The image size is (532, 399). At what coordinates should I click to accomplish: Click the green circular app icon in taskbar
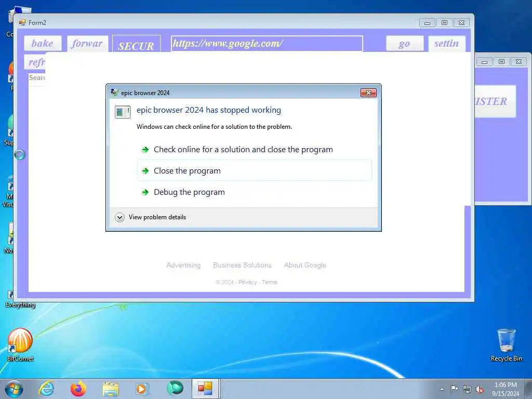click(x=175, y=388)
